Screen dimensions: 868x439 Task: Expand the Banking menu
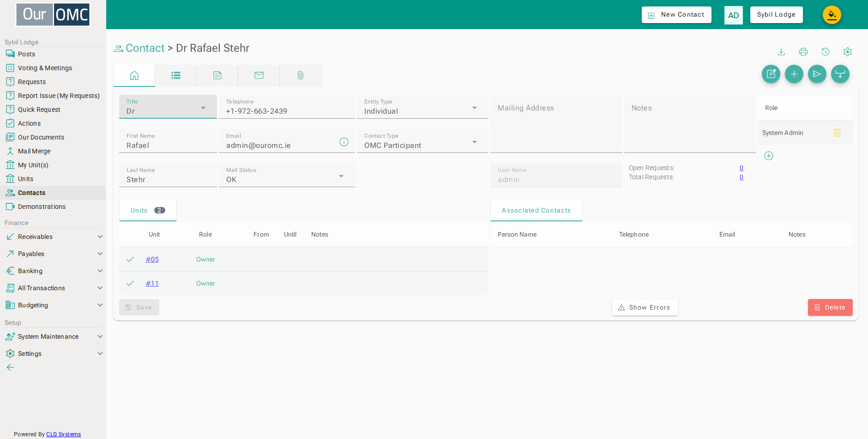click(53, 271)
